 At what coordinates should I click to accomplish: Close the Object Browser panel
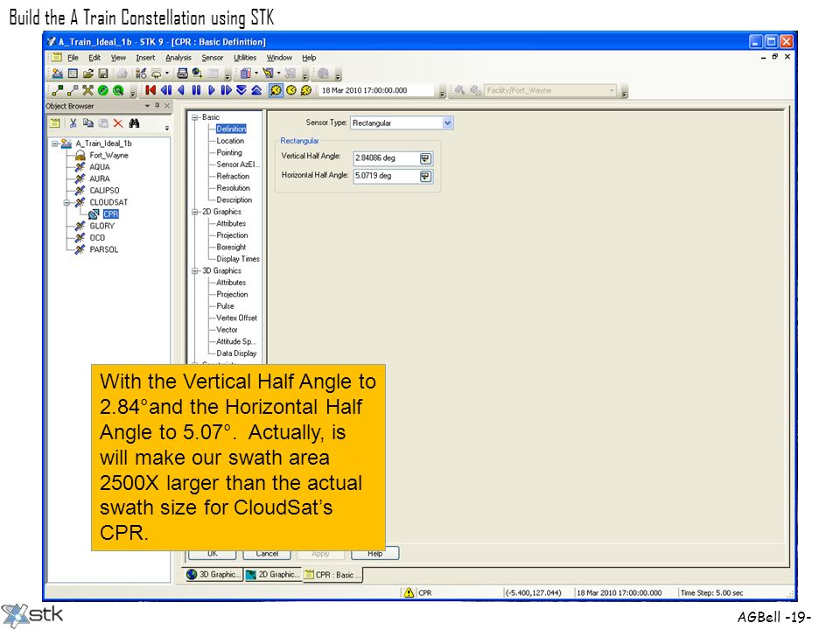click(167, 106)
